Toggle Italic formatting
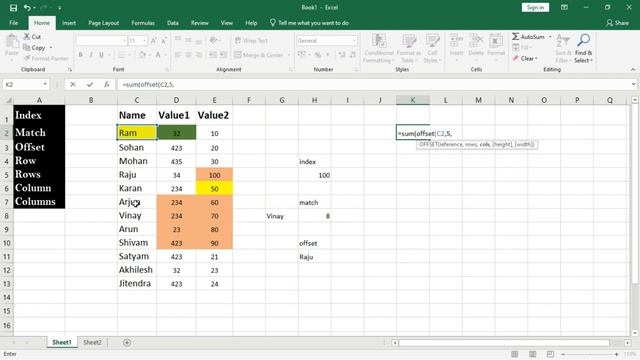The height and width of the screenshot is (360, 640). tap(91, 55)
